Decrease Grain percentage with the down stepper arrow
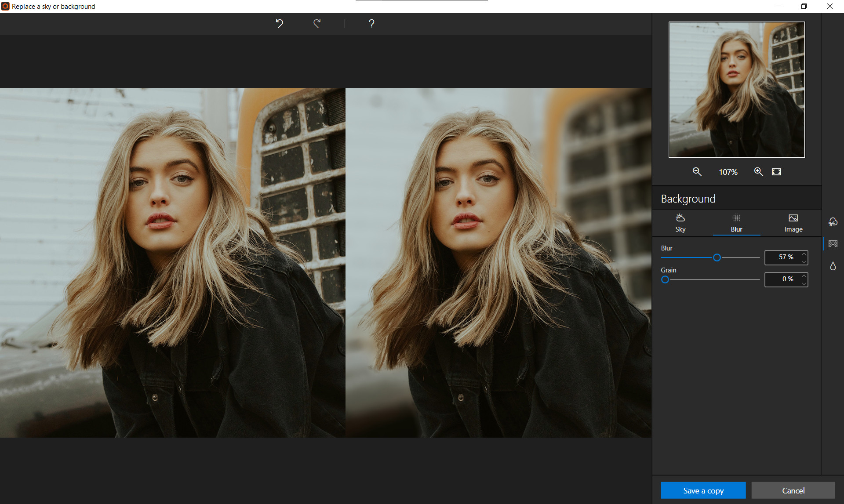The width and height of the screenshot is (844, 504). pyautogui.click(x=804, y=283)
